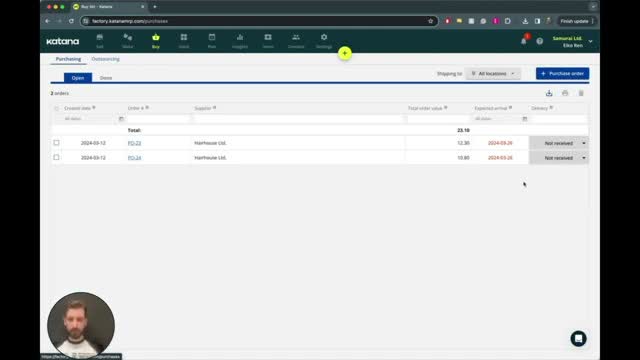Create a new Purchase order

(x=562, y=74)
